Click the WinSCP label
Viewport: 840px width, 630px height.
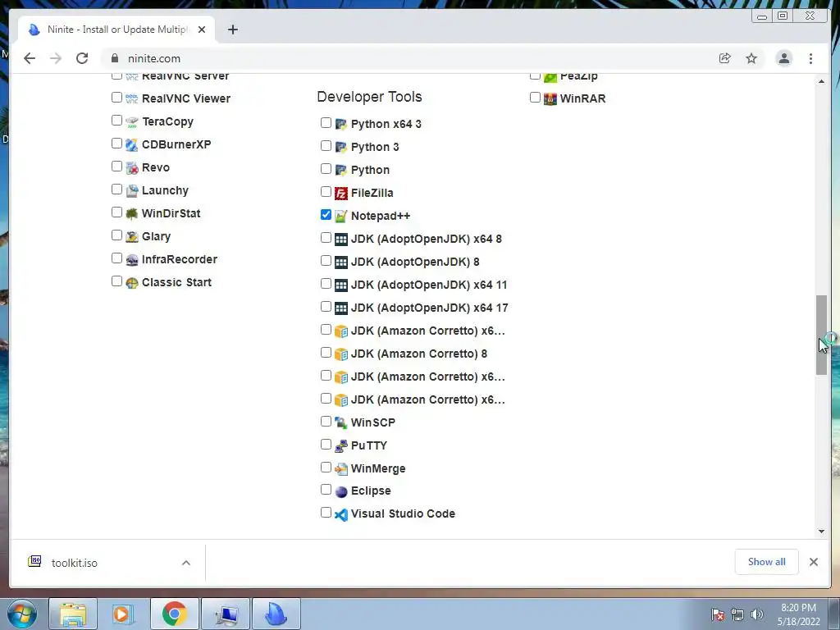coord(373,422)
